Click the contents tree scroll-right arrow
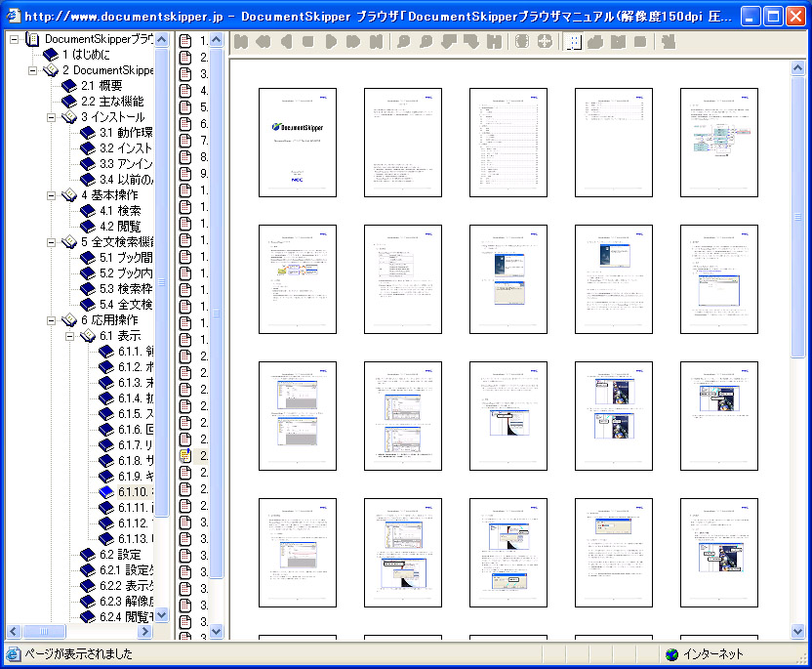The height and width of the screenshot is (669, 812). pyautogui.click(x=145, y=631)
